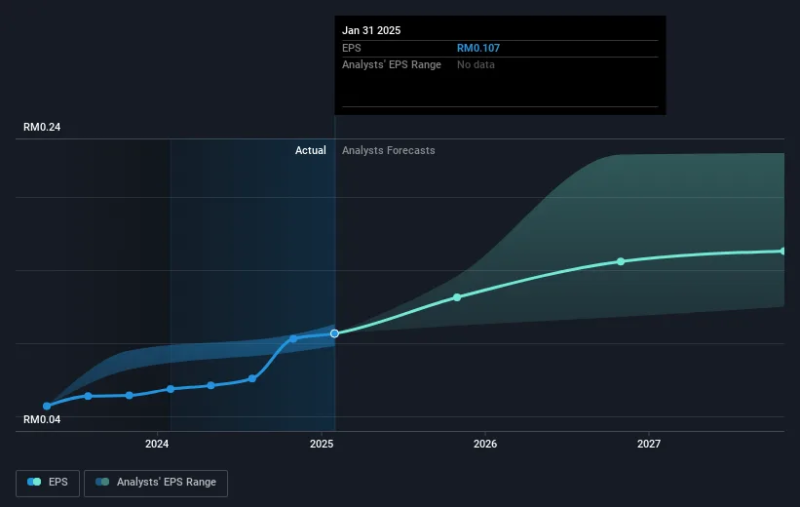The height and width of the screenshot is (507, 800).
Task: Click the very first EPS data point
Action: point(47,406)
